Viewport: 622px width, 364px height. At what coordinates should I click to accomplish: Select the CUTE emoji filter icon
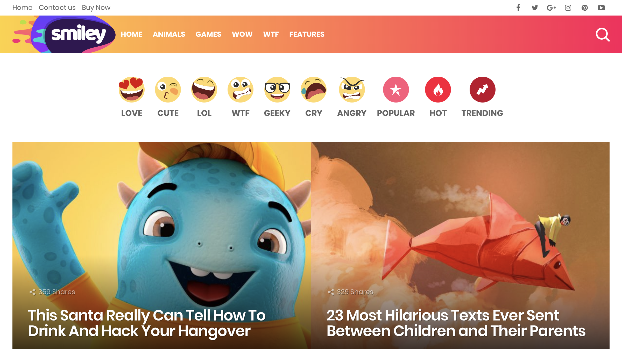(168, 90)
